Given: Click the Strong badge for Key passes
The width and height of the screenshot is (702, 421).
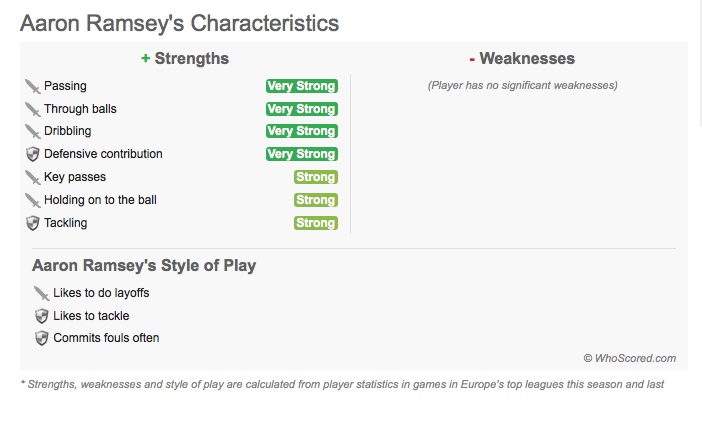Looking at the screenshot, I should 315,177.
